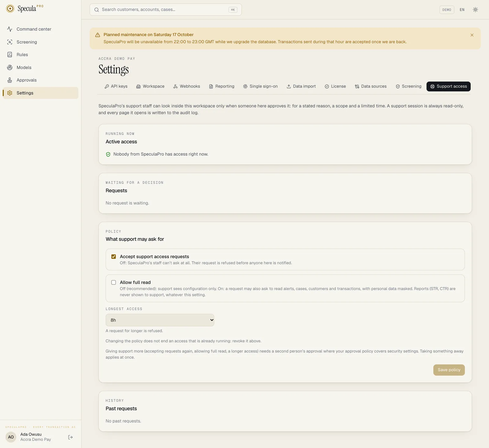This screenshot has width=489, height=448.
Task: Click the 'No past requests.' text
Action: [123, 421]
